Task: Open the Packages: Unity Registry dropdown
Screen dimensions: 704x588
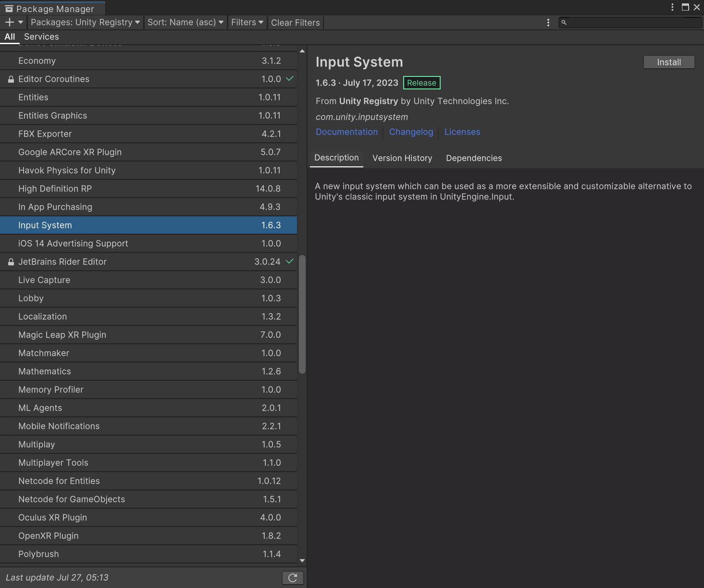Action: pyautogui.click(x=85, y=22)
